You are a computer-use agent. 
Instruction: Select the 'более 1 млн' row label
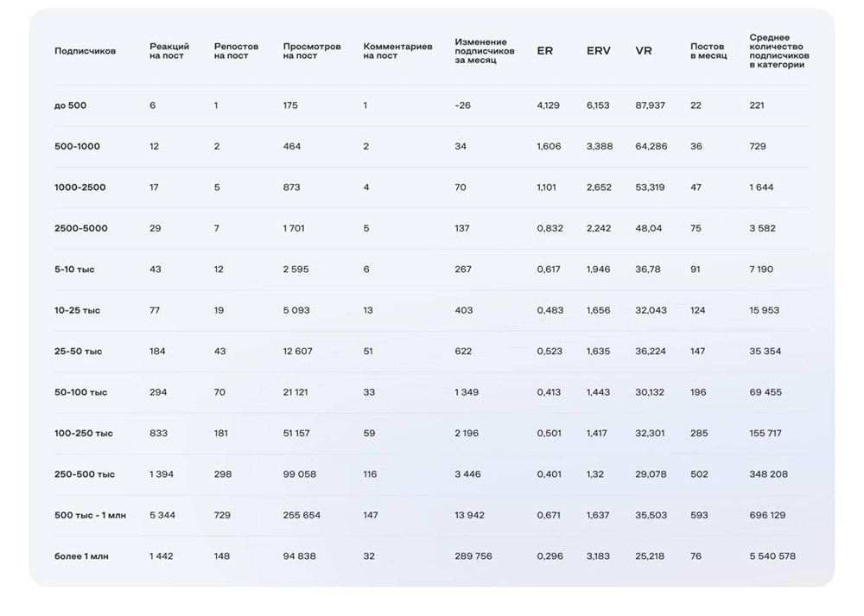(84, 556)
